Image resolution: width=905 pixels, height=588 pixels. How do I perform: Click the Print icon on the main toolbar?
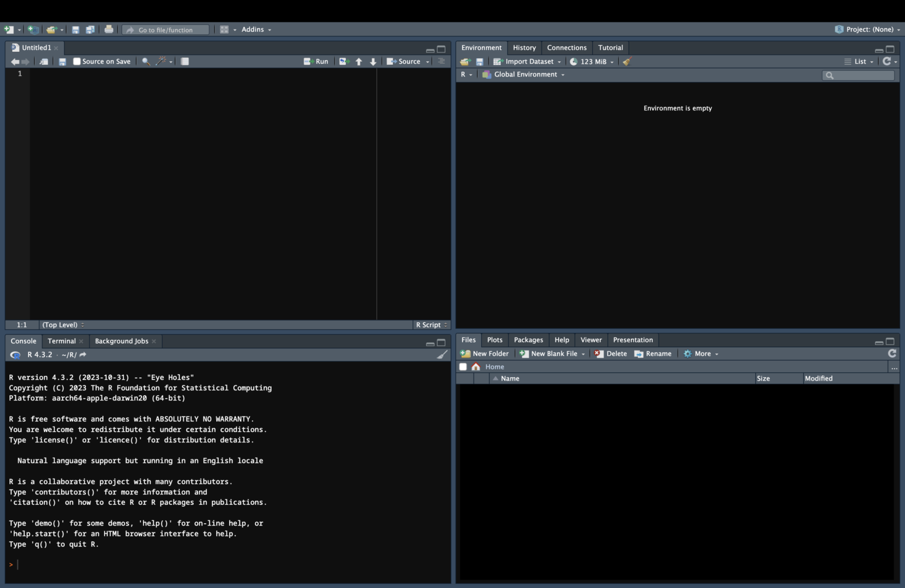(x=109, y=29)
